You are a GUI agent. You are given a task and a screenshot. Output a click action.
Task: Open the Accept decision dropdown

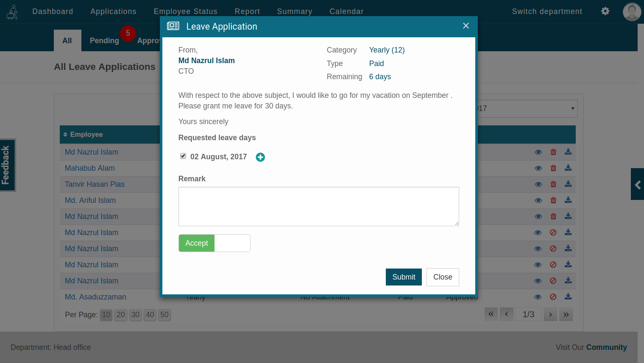232,243
